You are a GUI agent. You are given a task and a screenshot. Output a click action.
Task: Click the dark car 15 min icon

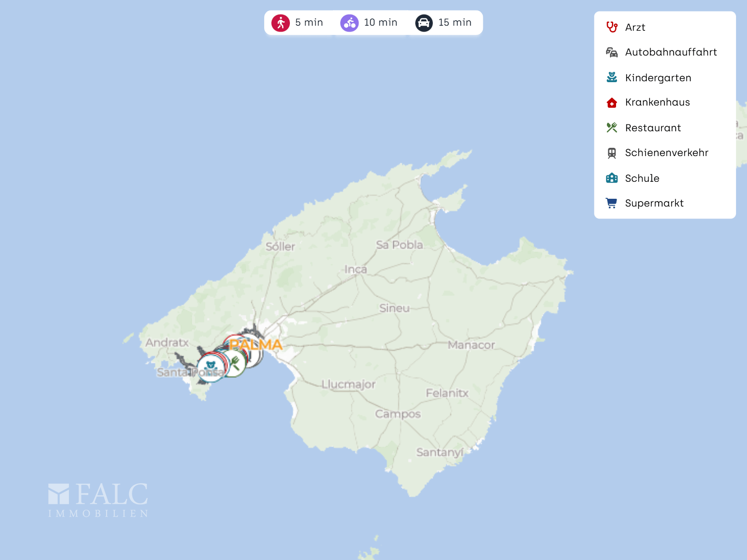(x=424, y=23)
